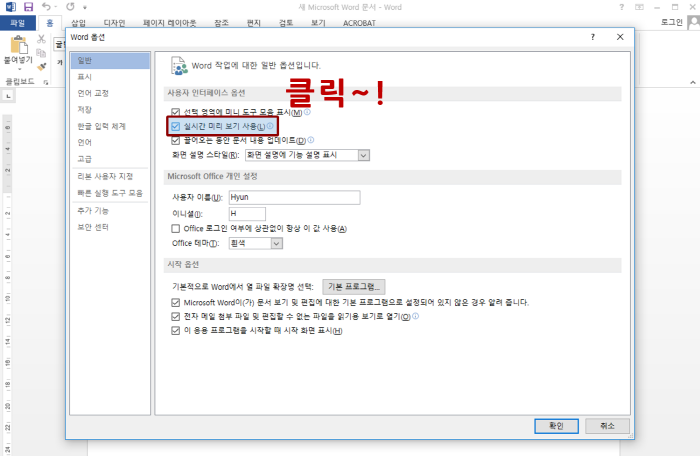Select 언어 교정 category

[x=110, y=93]
